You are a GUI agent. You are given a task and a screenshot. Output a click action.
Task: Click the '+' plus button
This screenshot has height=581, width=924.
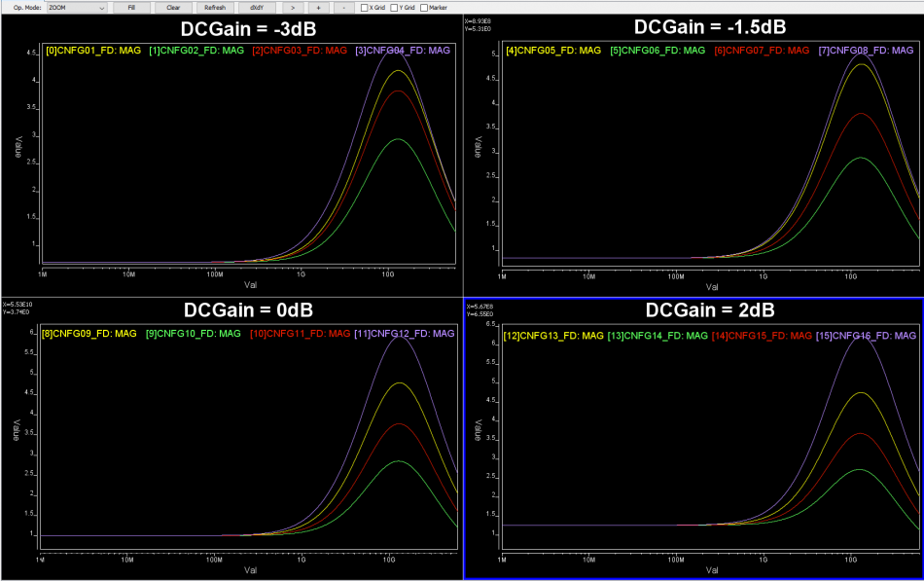point(318,7)
